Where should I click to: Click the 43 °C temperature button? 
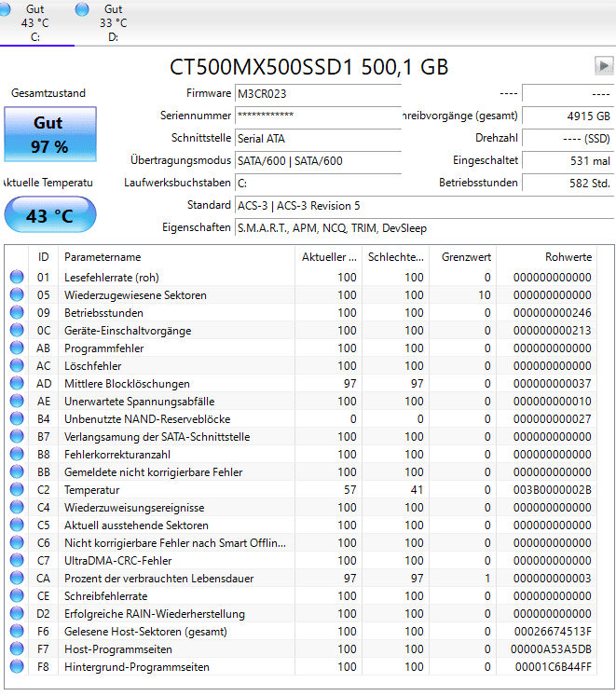coord(50,215)
